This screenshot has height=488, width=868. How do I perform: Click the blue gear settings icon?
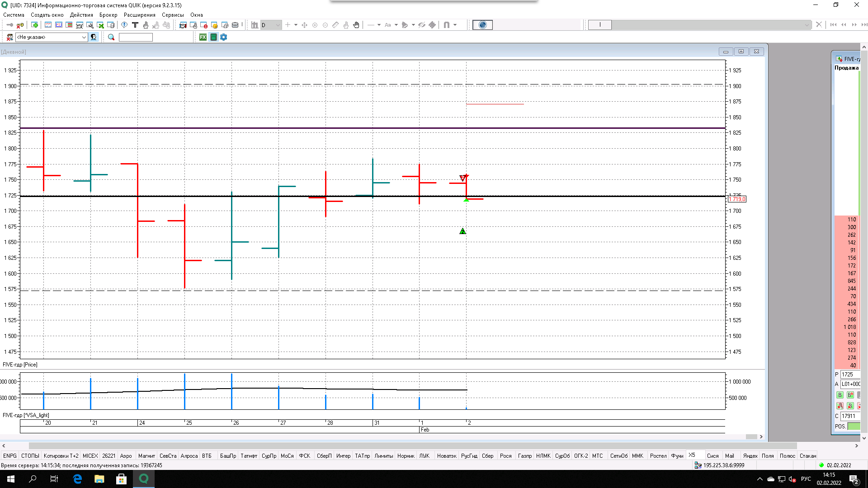224,37
